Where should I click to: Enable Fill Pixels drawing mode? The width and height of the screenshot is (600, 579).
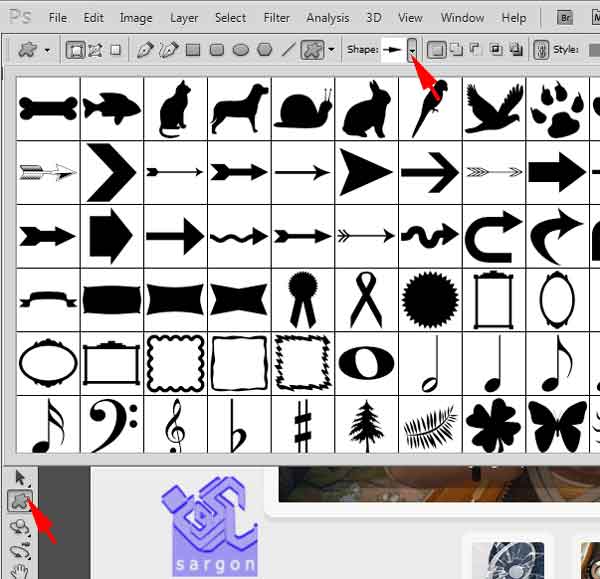point(116,49)
